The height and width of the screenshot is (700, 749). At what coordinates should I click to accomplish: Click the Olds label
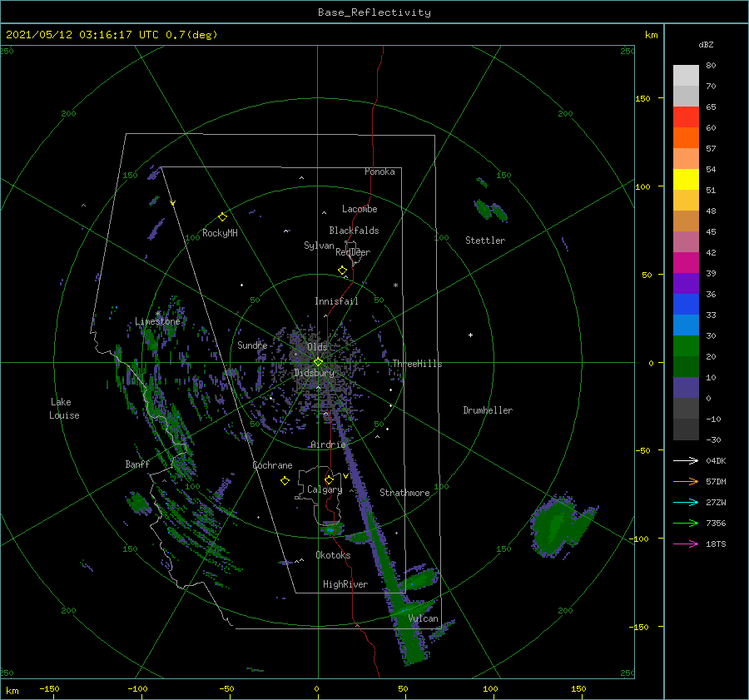point(317,346)
